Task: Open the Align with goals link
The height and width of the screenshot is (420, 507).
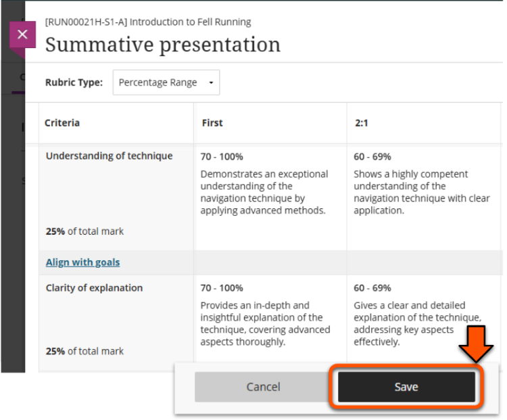Action: [82, 262]
